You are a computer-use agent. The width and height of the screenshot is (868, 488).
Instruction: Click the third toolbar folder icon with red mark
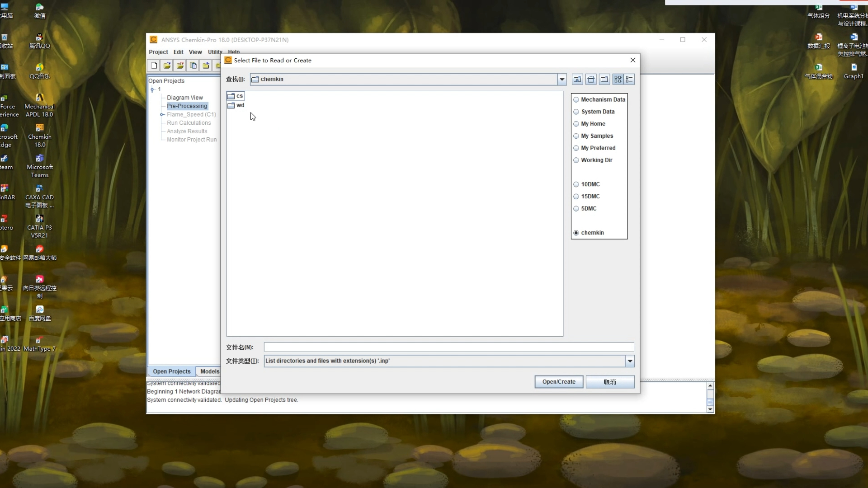180,66
